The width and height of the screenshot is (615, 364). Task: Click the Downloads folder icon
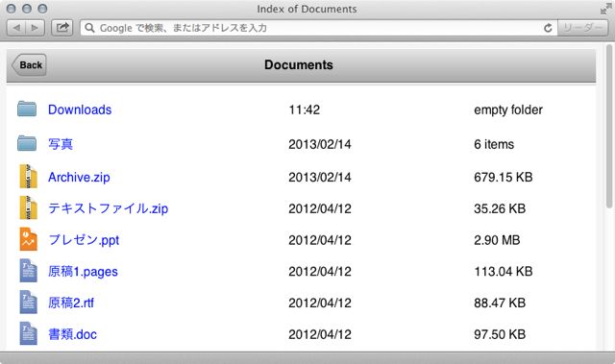tap(27, 109)
